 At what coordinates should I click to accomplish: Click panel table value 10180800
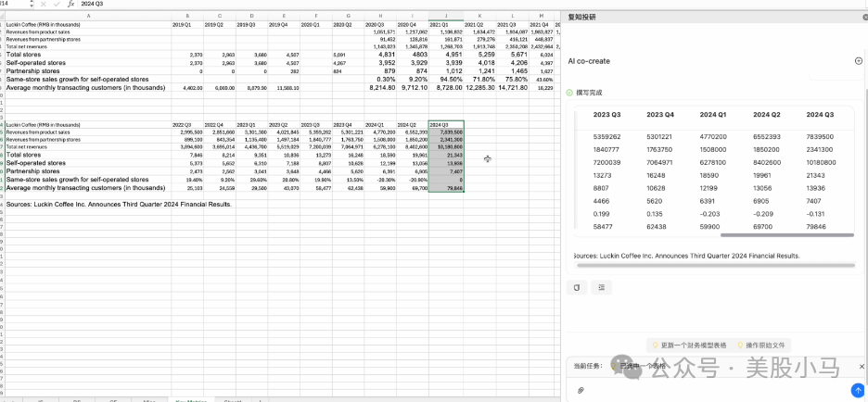click(821, 163)
